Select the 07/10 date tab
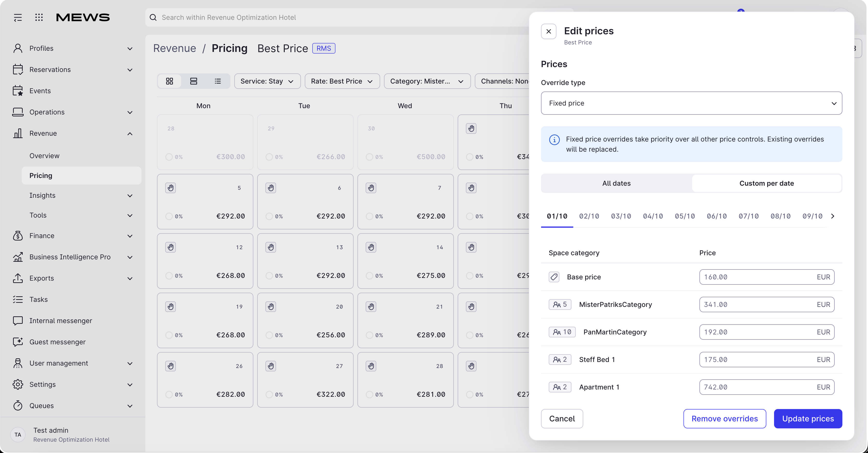Viewport: 868px width, 453px height. pos(748,216)
